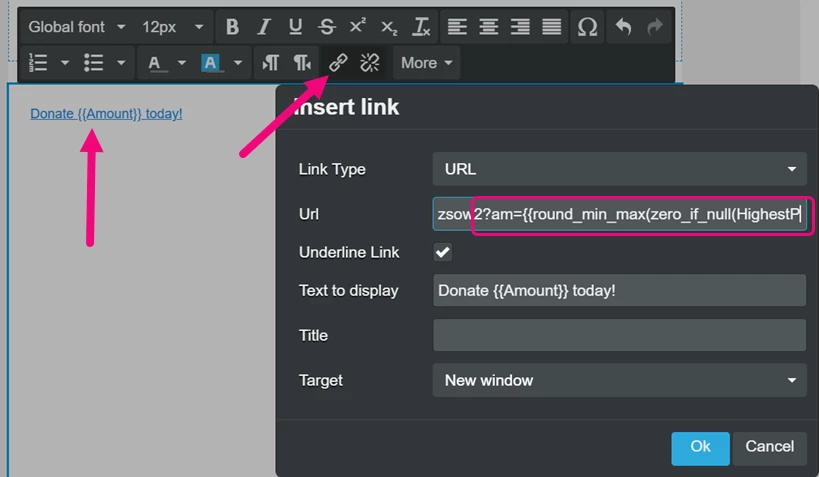Set right-to-left text direction
Viewport: 819px width, 477px height.
[302, 63]
